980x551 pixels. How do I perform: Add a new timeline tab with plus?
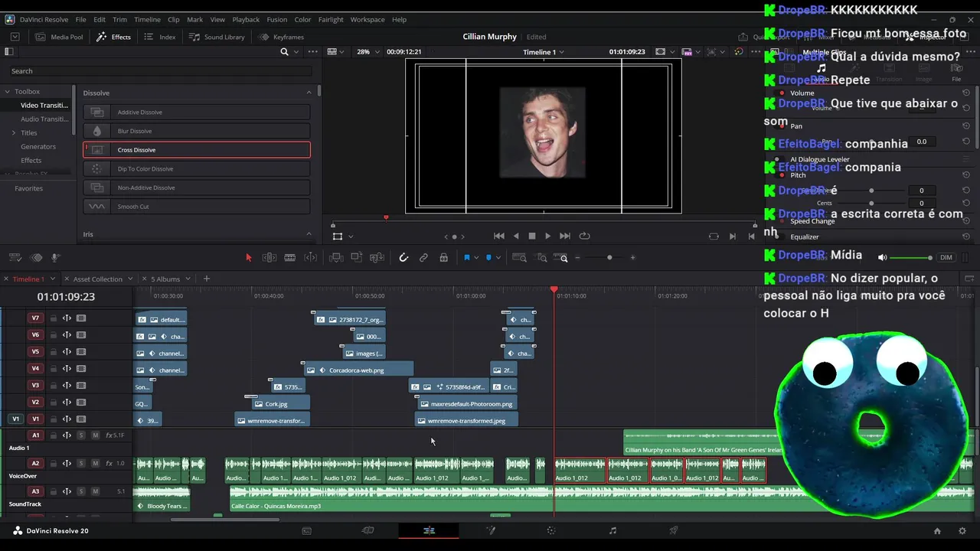tap(206, 279)
